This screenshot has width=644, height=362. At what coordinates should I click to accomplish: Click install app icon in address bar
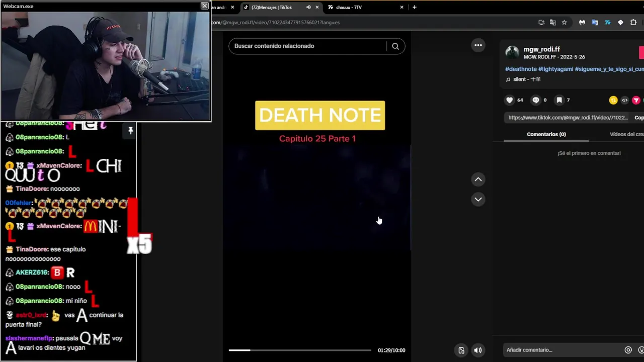point(541,22)
